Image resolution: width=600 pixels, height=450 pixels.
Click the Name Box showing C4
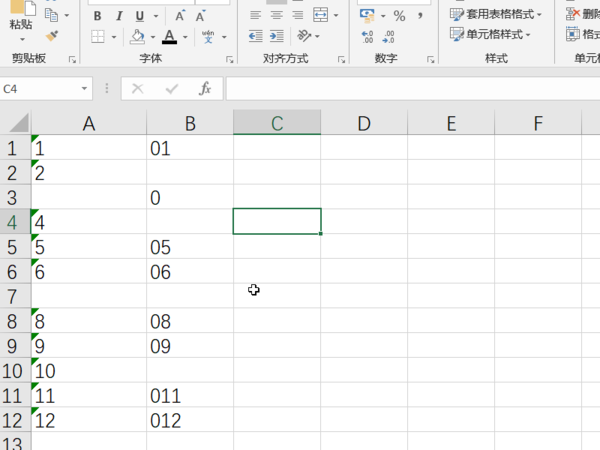click(38, 89)
